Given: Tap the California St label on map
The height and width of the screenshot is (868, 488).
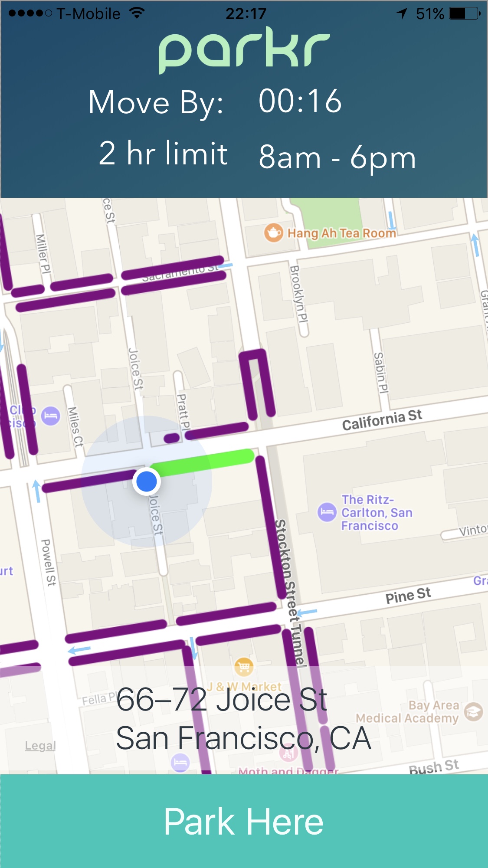Looking at the screenshot, I should point(382,420).
